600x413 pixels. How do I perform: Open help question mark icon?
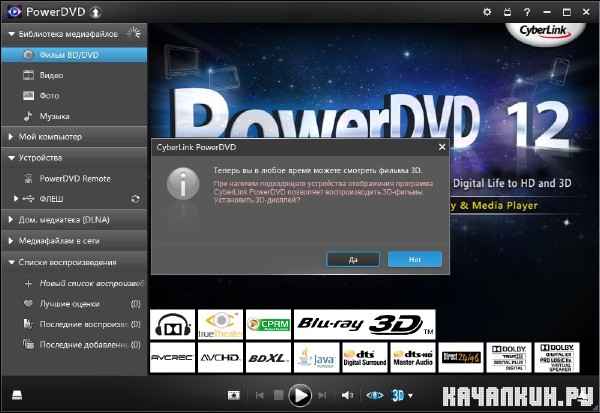tap(527, 12)
